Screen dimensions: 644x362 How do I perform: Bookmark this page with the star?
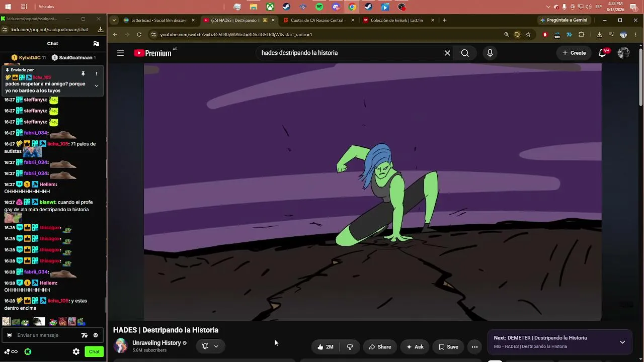tap(528, 35)
